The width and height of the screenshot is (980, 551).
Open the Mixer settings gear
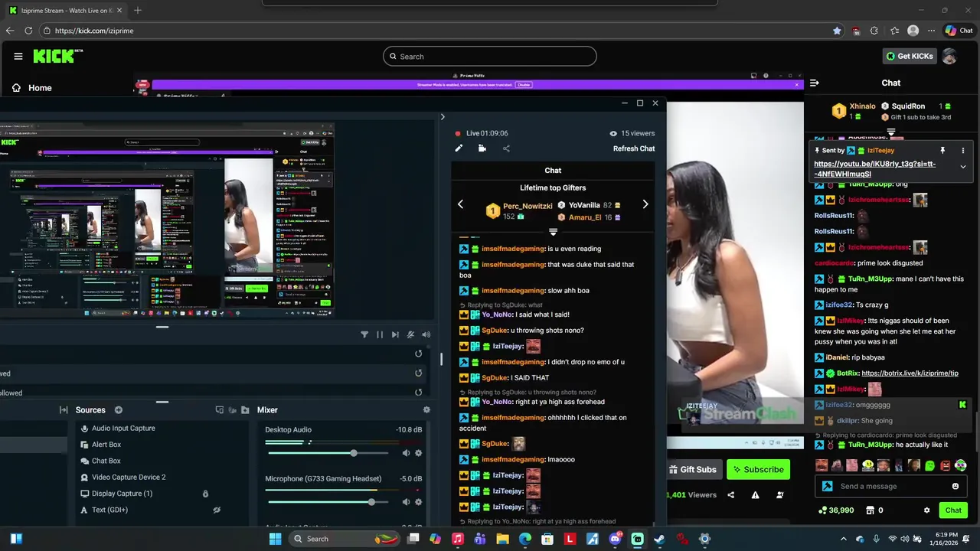coord(426,410)
